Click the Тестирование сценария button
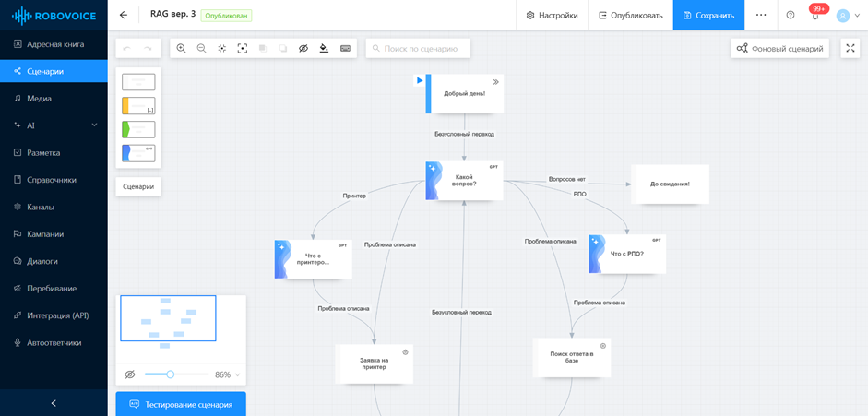This screenshot has height=416, width=868. click(x=181, y=404)
